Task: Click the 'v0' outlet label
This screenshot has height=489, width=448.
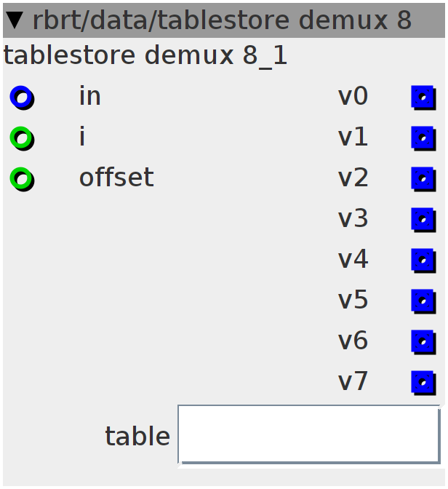Action: pyautogui.click(x=353, y=96)
